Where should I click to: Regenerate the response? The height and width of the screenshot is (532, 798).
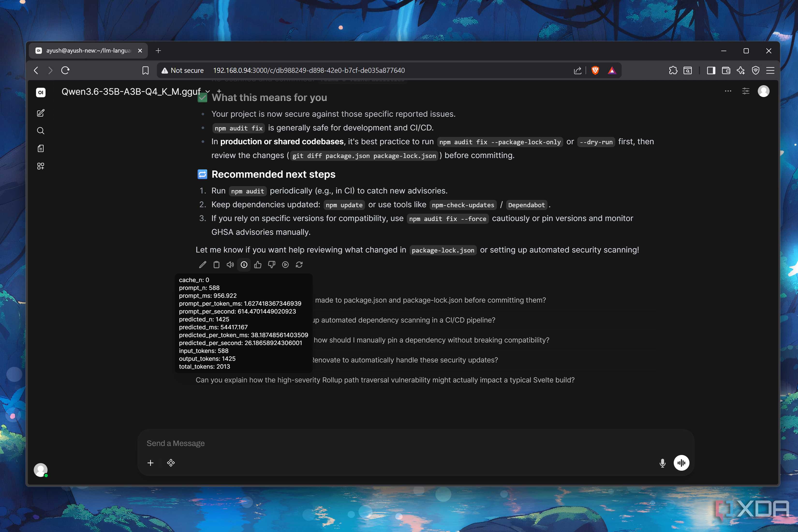click(299, 265)
